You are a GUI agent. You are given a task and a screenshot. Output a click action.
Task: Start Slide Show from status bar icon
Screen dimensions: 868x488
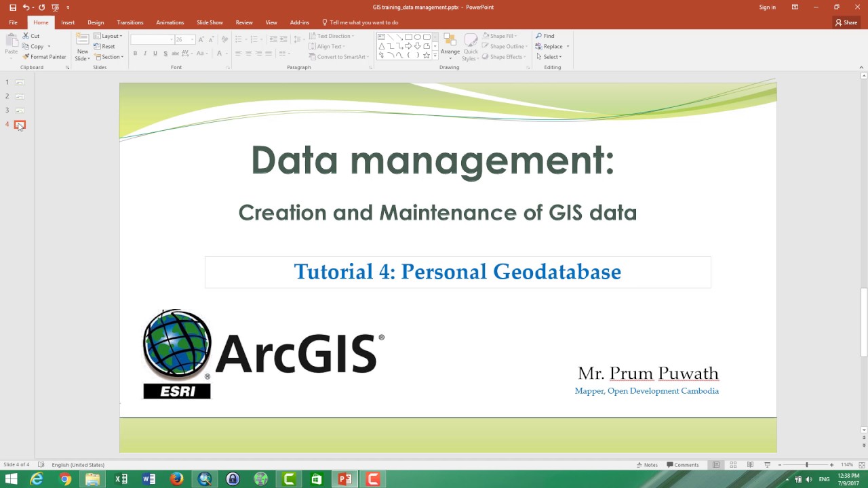click(x=767, y=465)
